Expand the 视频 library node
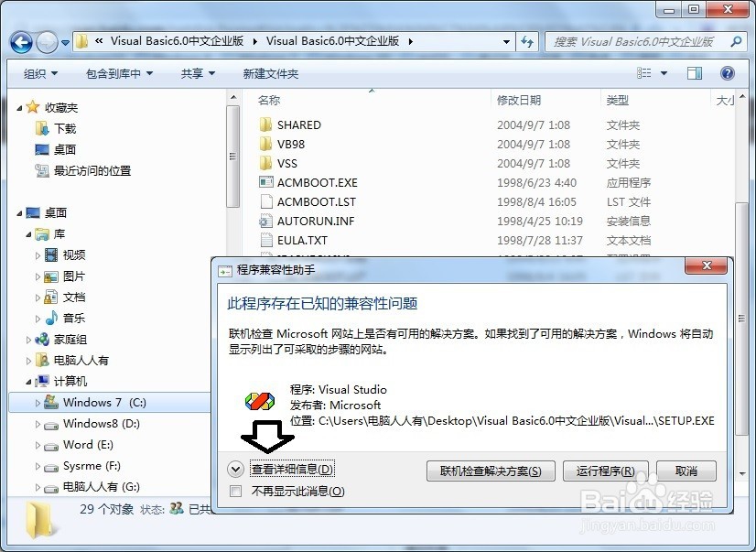756x552 pixels. click(38, 255)
